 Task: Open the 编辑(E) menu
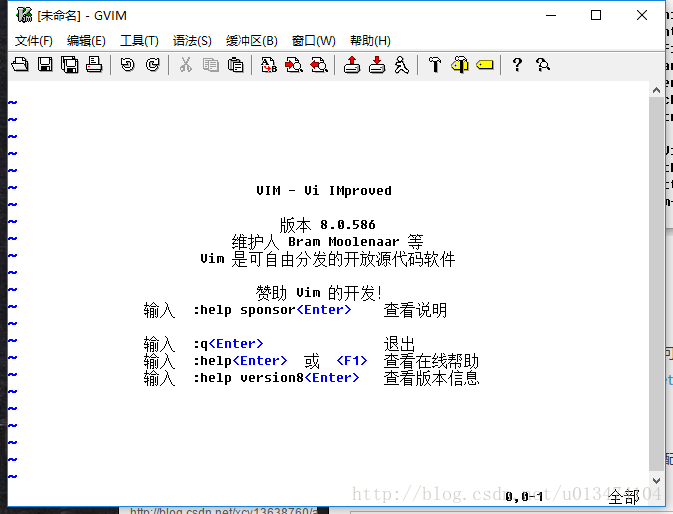click(x=86, y=41)
